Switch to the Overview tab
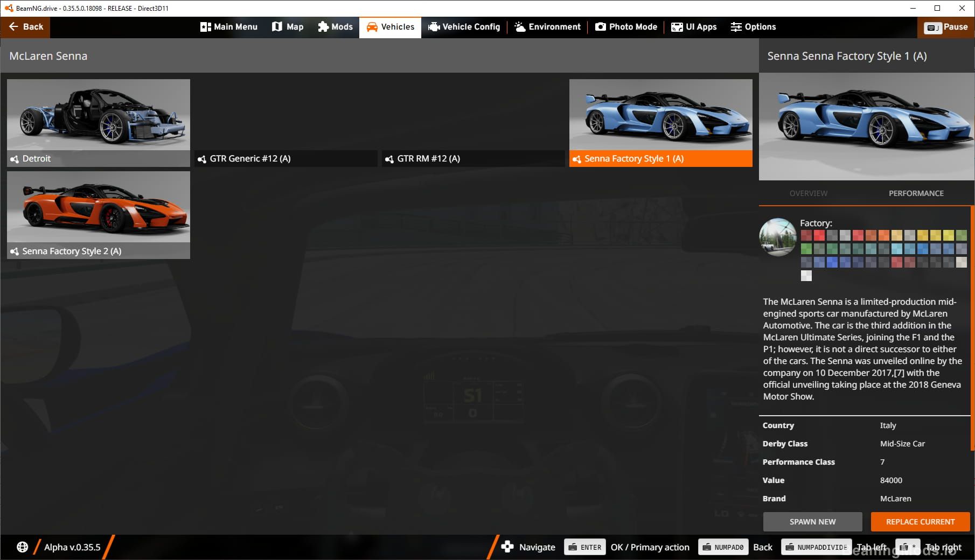The height and width of the screenshot is (560, 975). click(809, 193)
